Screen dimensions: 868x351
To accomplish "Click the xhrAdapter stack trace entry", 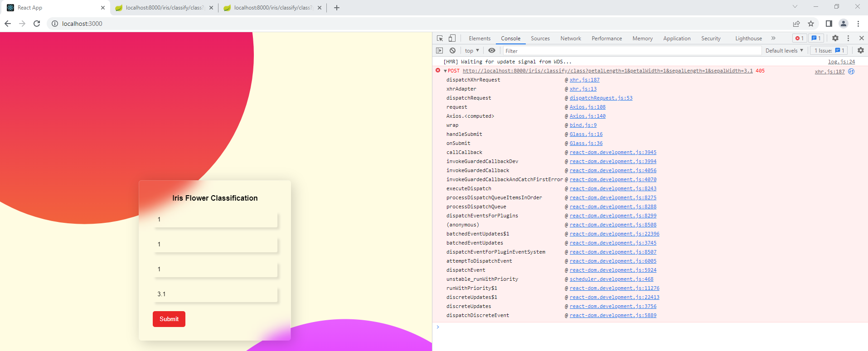I will [x=461, y=89].
